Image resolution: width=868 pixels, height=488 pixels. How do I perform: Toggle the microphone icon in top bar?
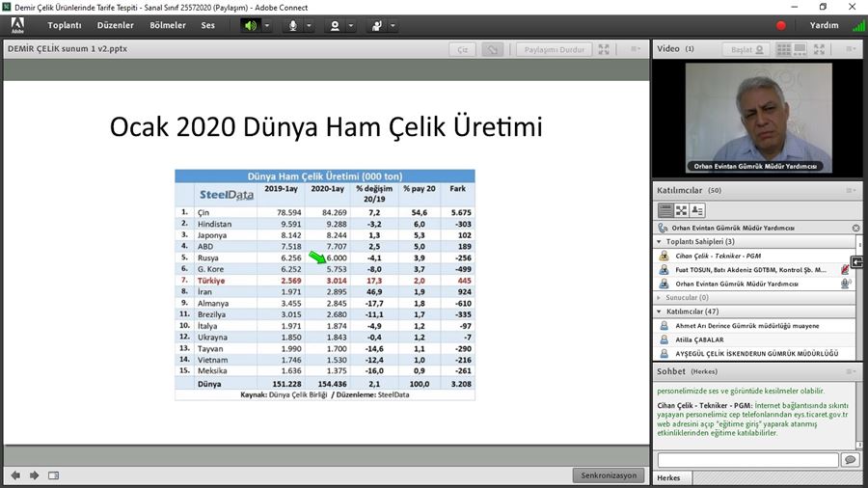(292, 25)
